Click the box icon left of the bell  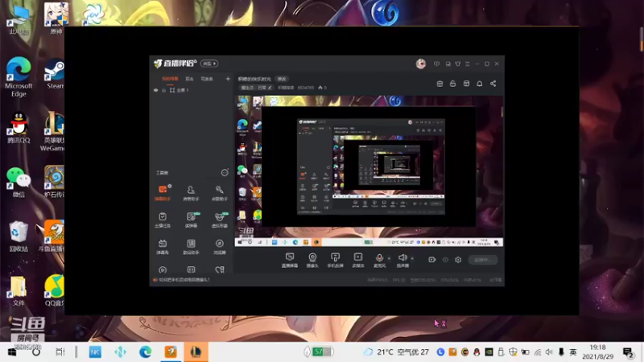click(466, 84)
